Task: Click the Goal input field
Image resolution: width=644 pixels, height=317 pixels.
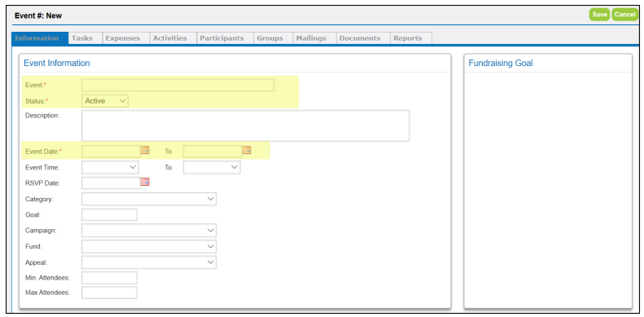Action: pyautogui.click(x=109, y=214)
